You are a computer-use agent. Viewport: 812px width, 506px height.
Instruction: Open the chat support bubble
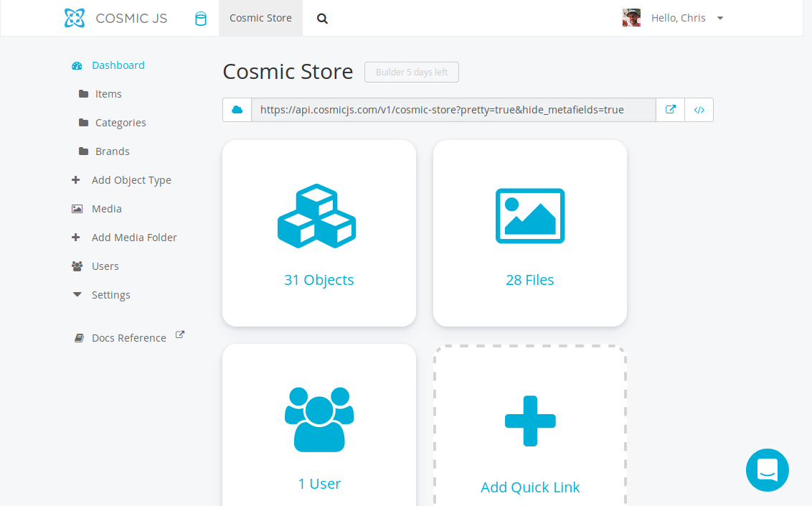[x=768, y=470]
